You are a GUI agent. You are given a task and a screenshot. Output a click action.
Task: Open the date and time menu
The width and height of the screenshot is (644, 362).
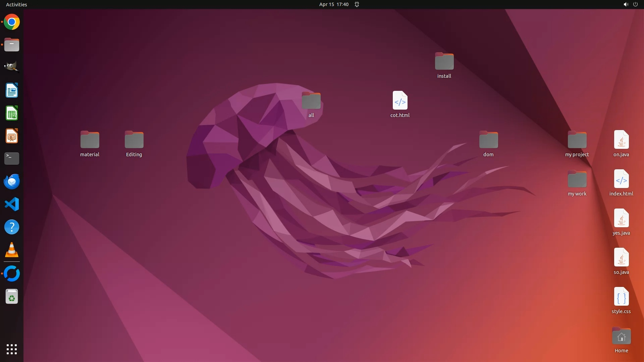click(333, 4)
